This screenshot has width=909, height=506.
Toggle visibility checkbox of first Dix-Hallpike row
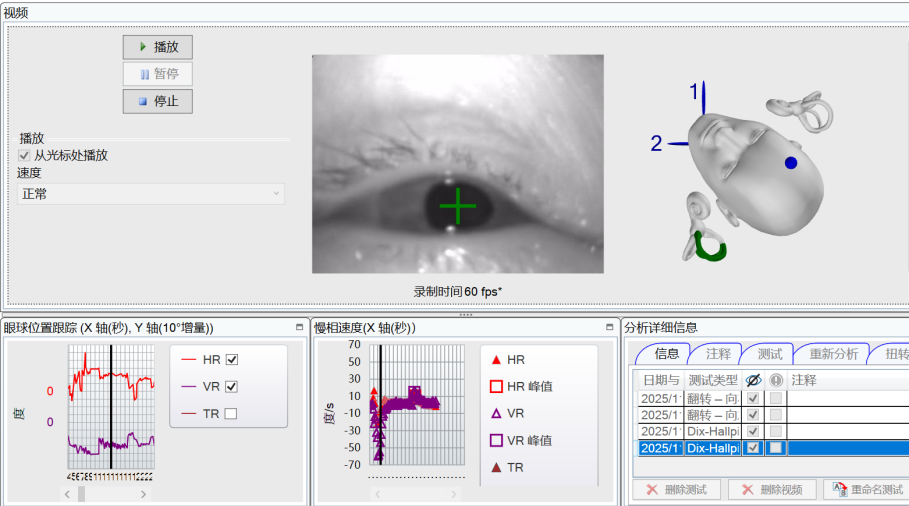(x=752, y=431)
